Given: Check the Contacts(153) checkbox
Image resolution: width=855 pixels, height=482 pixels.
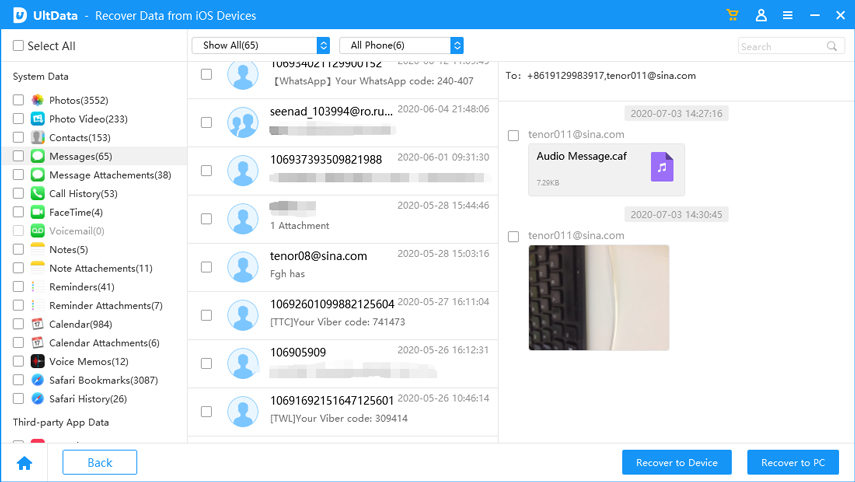Looking at the screenshot, I should pyautogui.click(x=18, y=138).
